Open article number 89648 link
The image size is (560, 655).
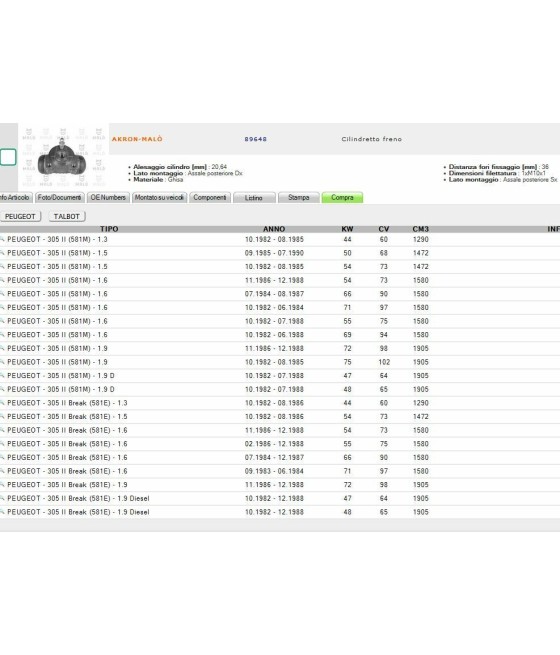pos(256,139)
